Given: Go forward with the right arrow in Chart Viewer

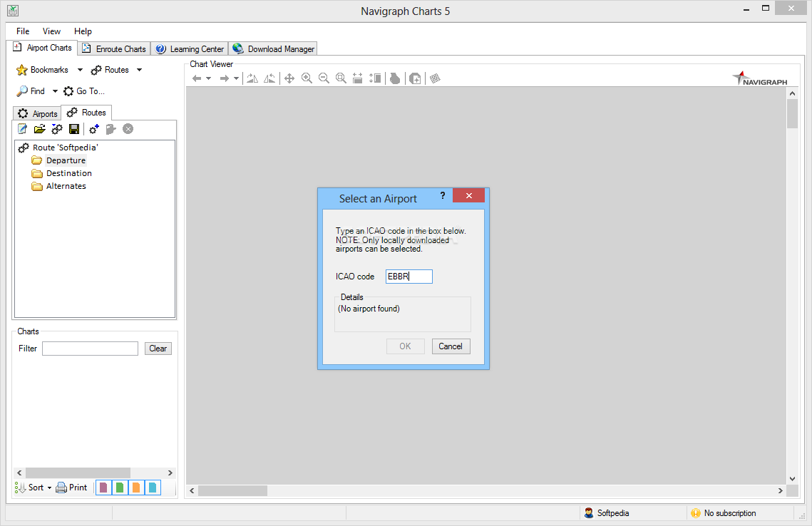Looking at the screenshot, I should click(x=225, y=78).
